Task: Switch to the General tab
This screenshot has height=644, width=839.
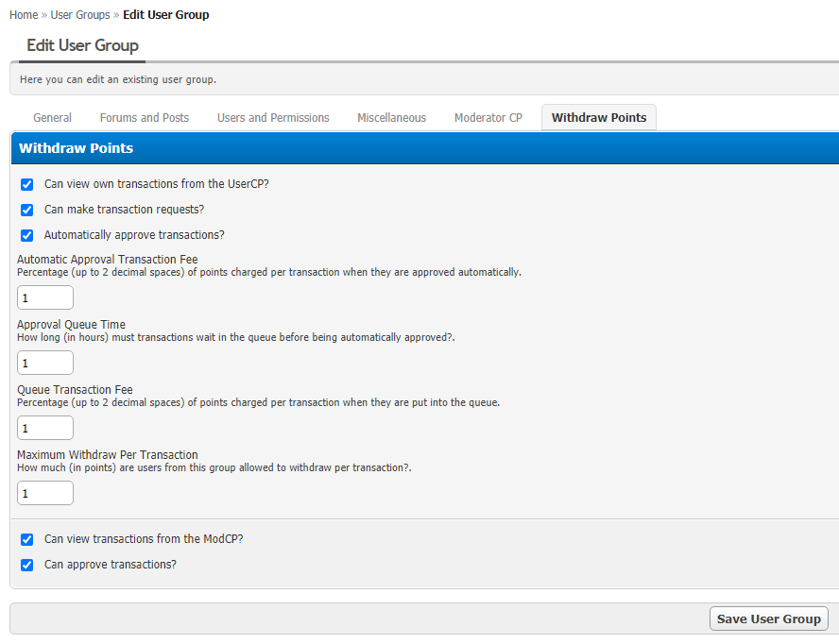Action: [x=53, y=118]
